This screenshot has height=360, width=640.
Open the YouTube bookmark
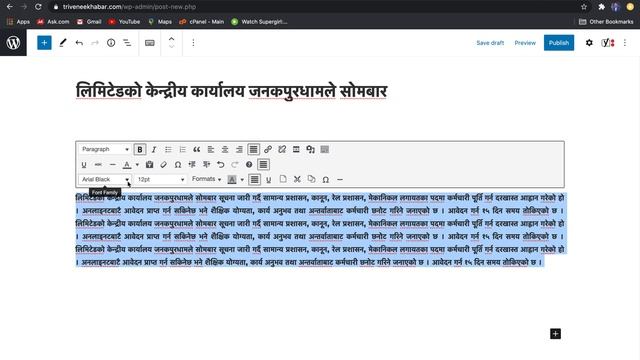click(x=124, y=22)
